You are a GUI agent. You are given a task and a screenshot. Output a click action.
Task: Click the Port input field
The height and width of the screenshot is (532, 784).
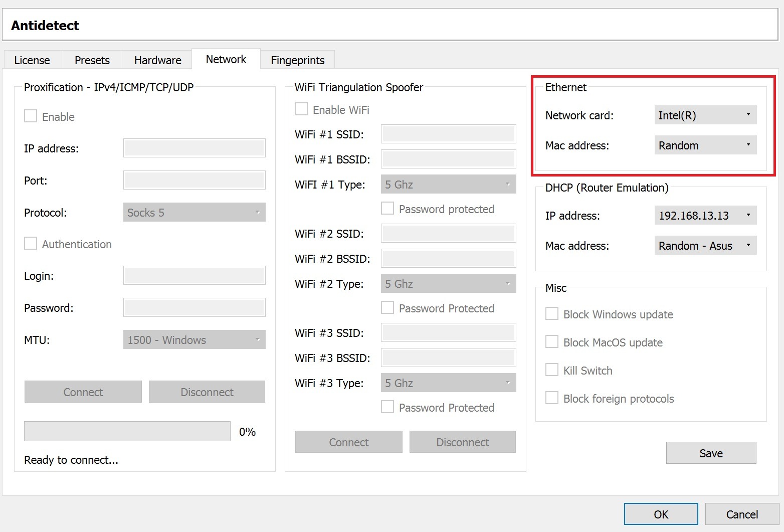[194, 180]
